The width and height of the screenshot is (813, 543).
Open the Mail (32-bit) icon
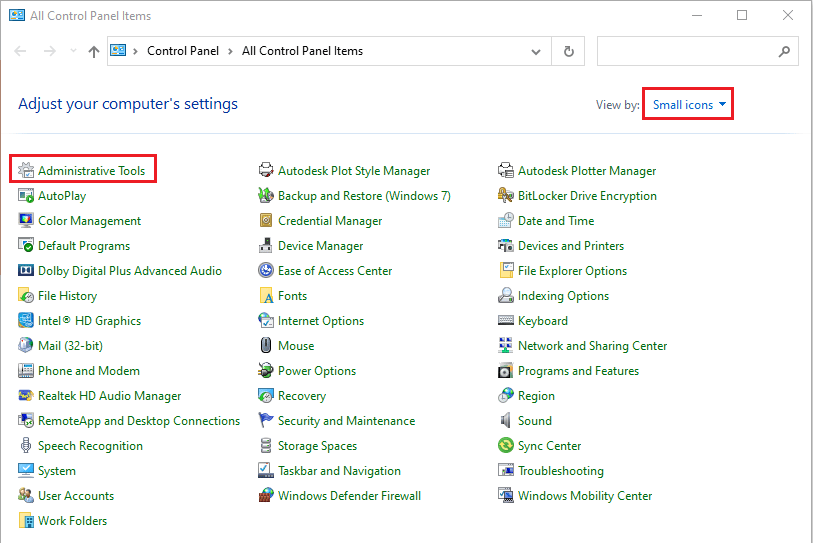(25, 345)
